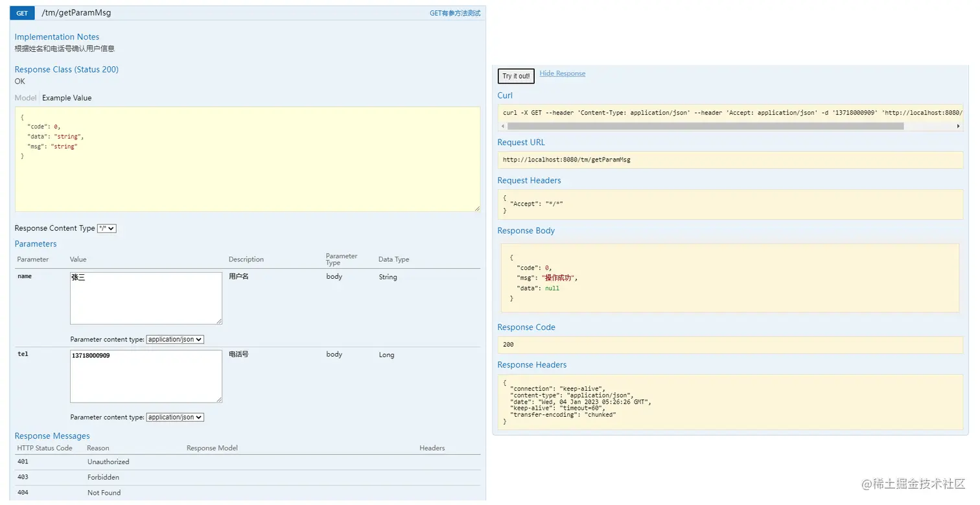Click the Long data type cell

pyautogui.click(x=386, y=355)
